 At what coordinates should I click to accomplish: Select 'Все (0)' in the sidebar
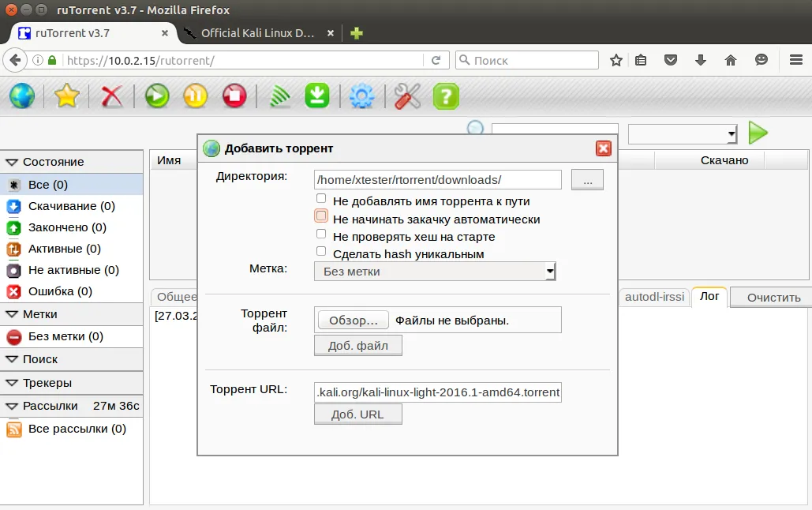pos(72,185)
